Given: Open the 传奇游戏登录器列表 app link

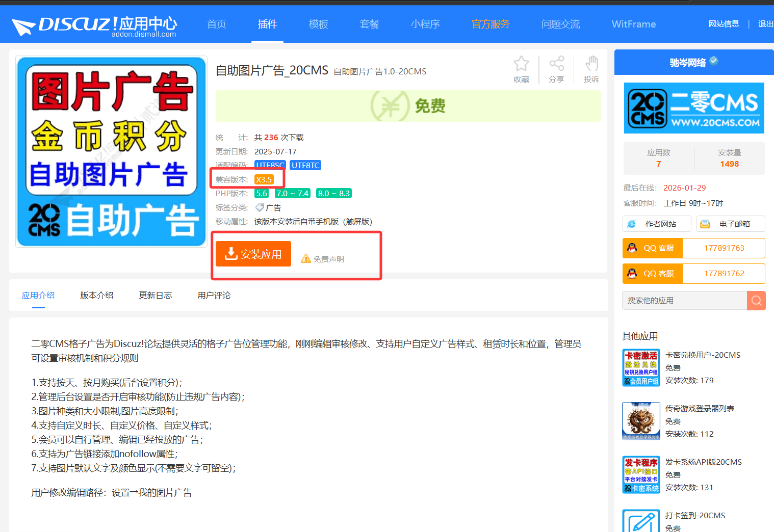Looking at the screenshot, I should tap(700, 409).
